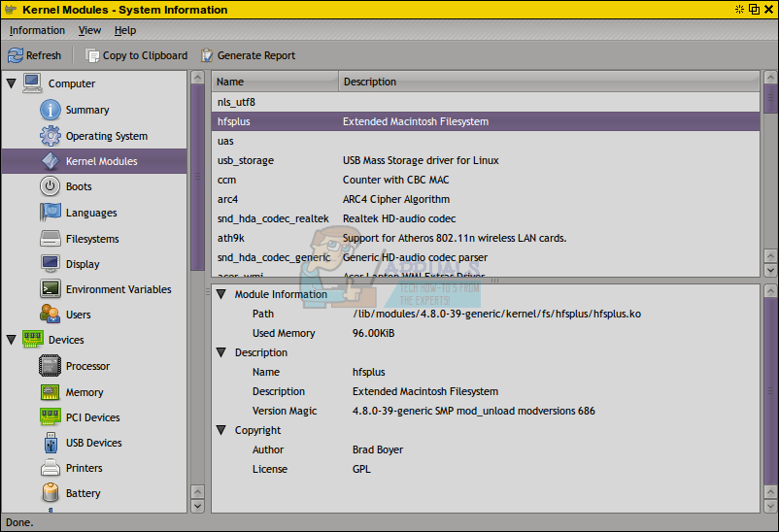The image size is (779, 532).
Task: Copy to Clipboard toolbar button
Action: [136, 55]
